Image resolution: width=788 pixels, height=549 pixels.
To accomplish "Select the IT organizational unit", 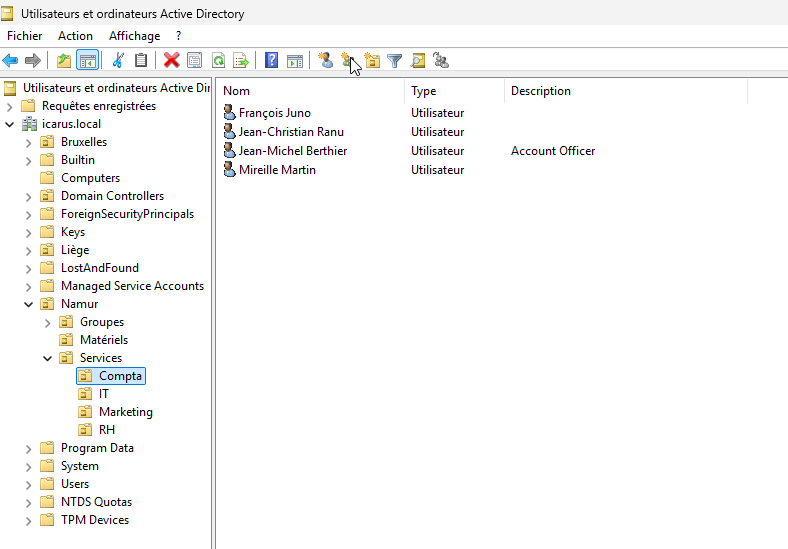I will [x=104, y=394].
